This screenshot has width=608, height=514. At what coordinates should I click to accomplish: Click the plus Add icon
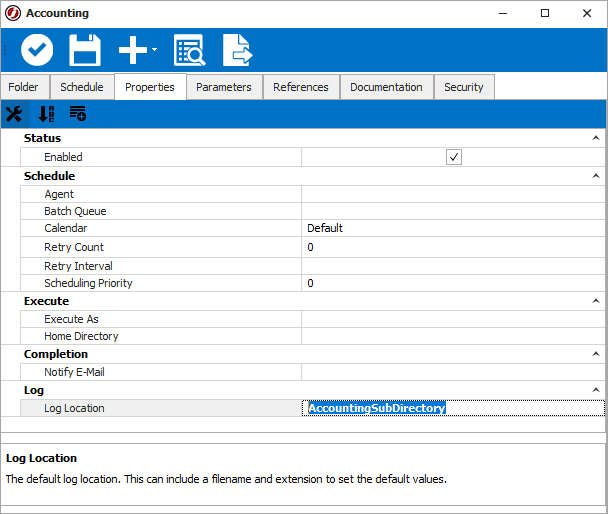coord(133,50)
